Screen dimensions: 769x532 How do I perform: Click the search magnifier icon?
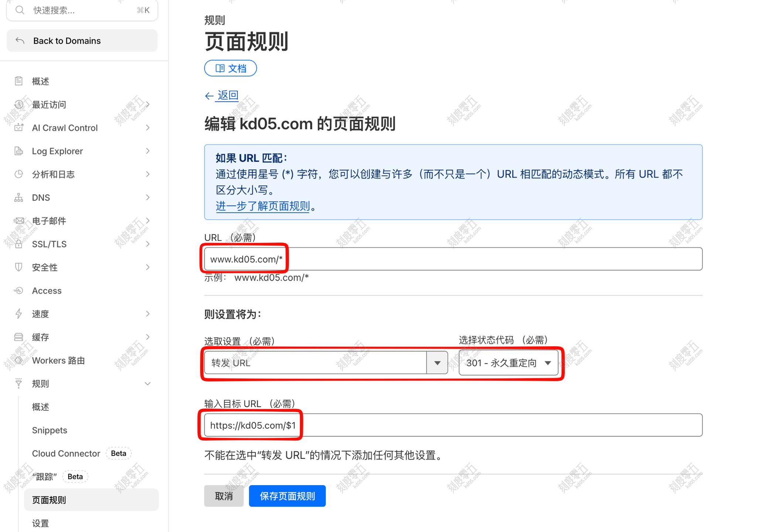(x=20, y=10)
